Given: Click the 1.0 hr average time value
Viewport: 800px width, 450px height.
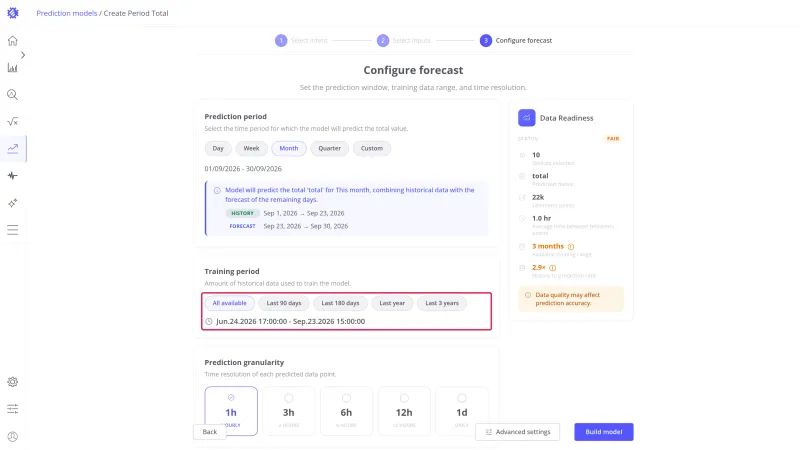Looking at the screenshot, I should 541,218.
